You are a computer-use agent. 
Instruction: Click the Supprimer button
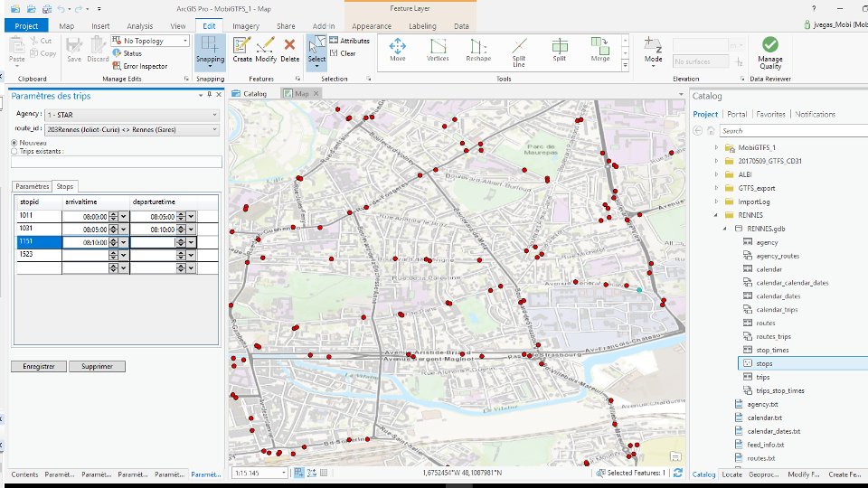(x=97, y=366)
